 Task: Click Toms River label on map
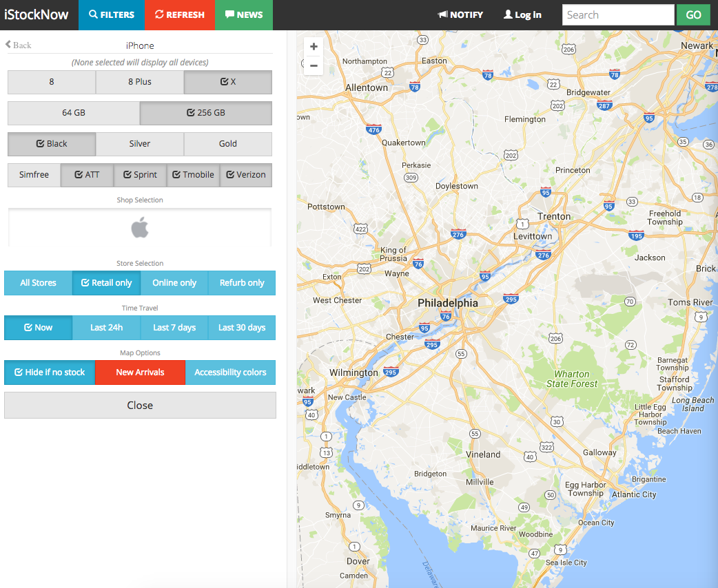(690, 302)
